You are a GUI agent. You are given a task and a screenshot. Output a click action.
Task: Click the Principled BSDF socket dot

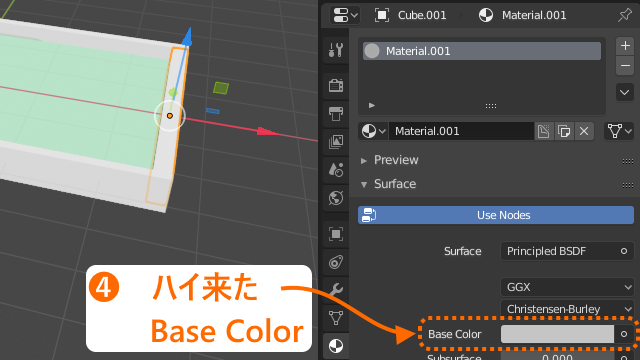click(x=624, y=251)
